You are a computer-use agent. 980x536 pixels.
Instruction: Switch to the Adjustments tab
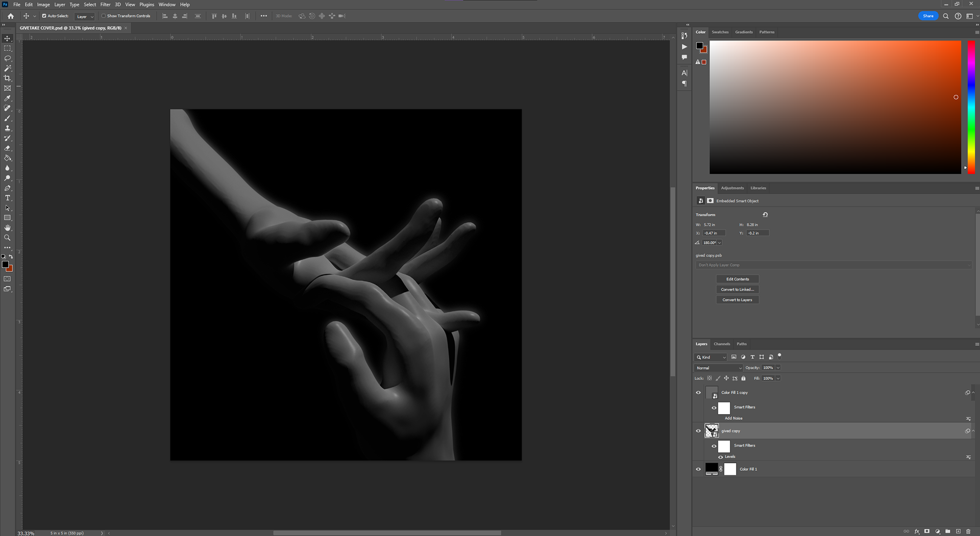732,188
